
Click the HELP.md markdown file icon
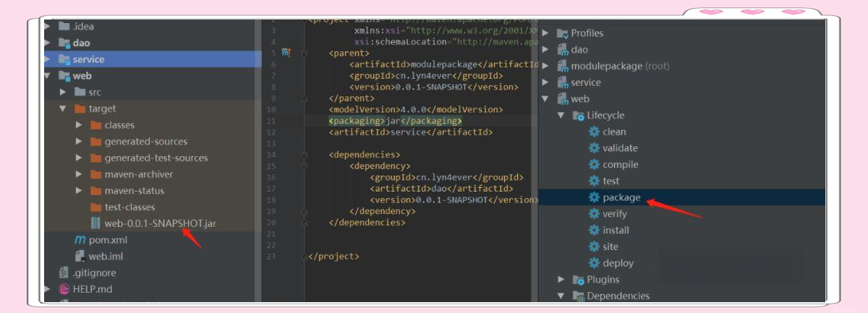[64, 289]
